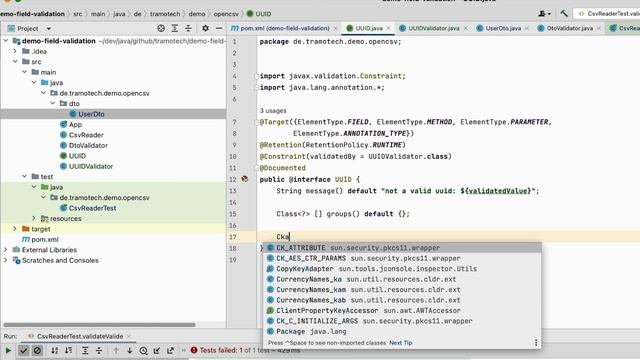Click the Select Opened File target icon
The image size is (640, 360).
click(x=161, y=28)
